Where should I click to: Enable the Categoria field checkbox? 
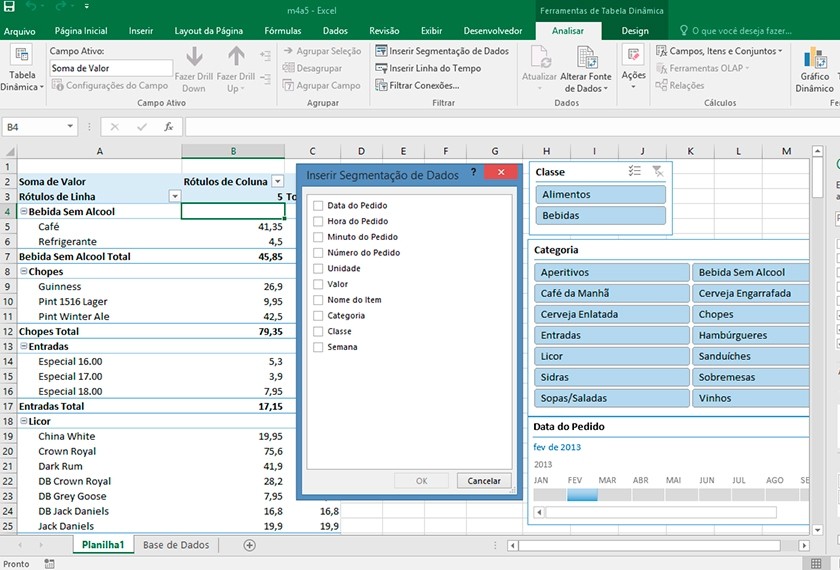318,316
